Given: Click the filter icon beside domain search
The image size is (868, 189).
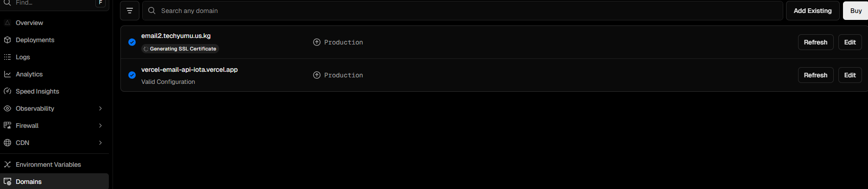Looking at the screenshot, I should tap(130, 11).
